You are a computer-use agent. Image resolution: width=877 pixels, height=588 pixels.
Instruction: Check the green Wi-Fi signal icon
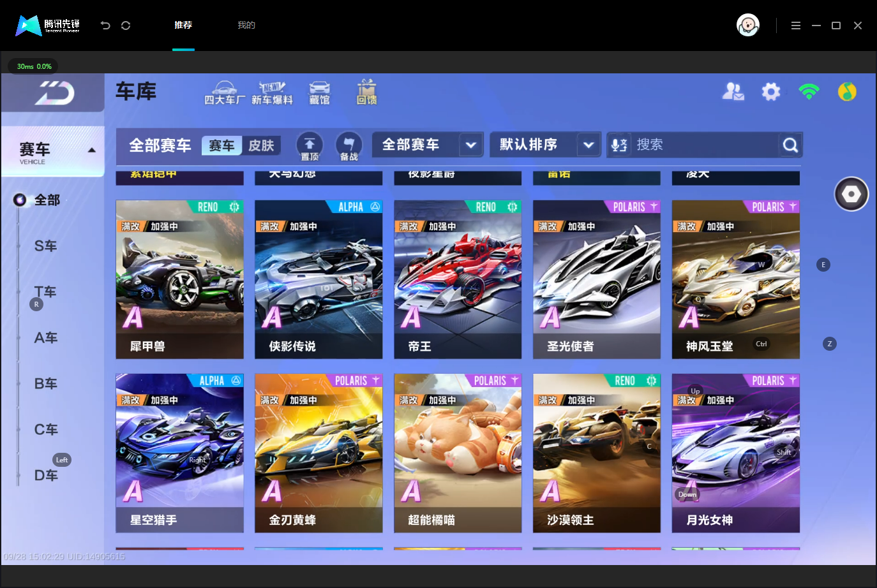(x=809, y=92)
